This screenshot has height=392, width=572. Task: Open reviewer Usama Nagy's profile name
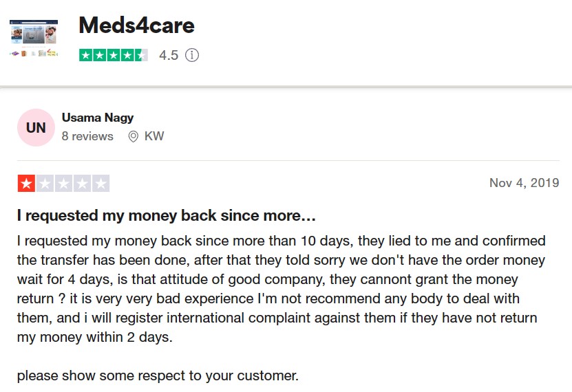click(98, 118)
